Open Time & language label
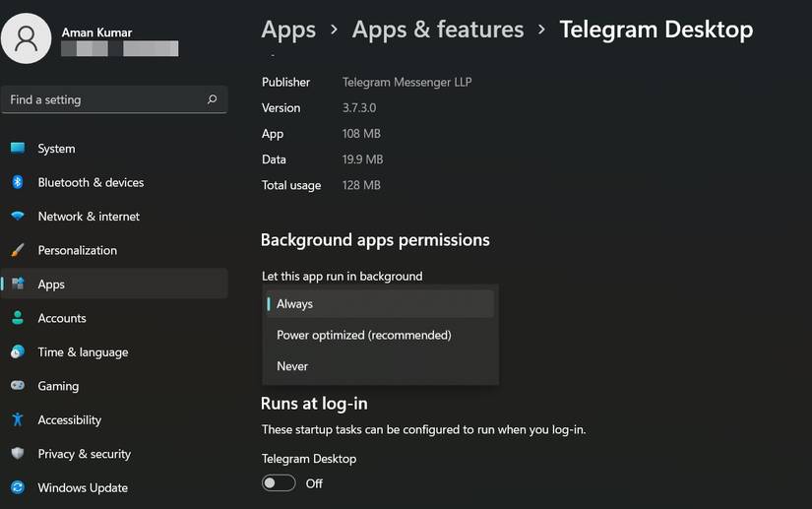812x509 pixels. [83, 352]
